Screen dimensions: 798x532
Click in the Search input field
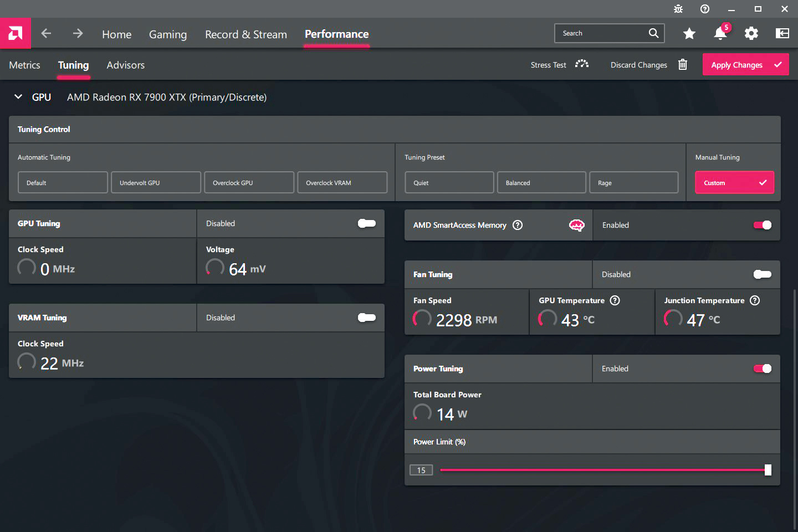point(601,33)
